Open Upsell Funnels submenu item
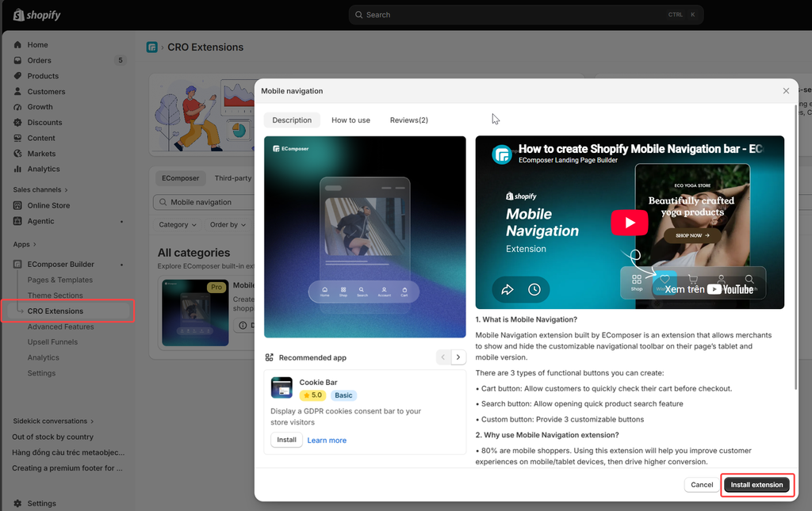Image resolution: width=812 pixels, height=511 pixels. 52,342
